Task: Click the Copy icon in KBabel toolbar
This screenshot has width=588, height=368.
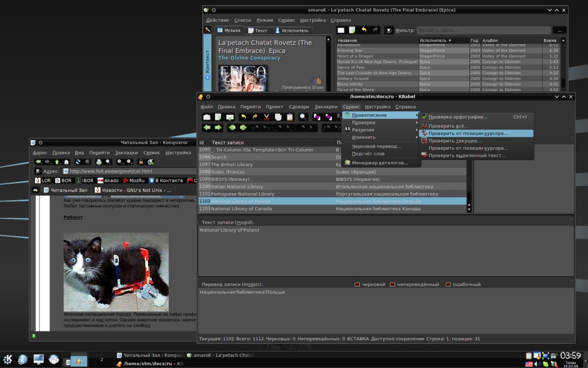Action: click(278, 117)
